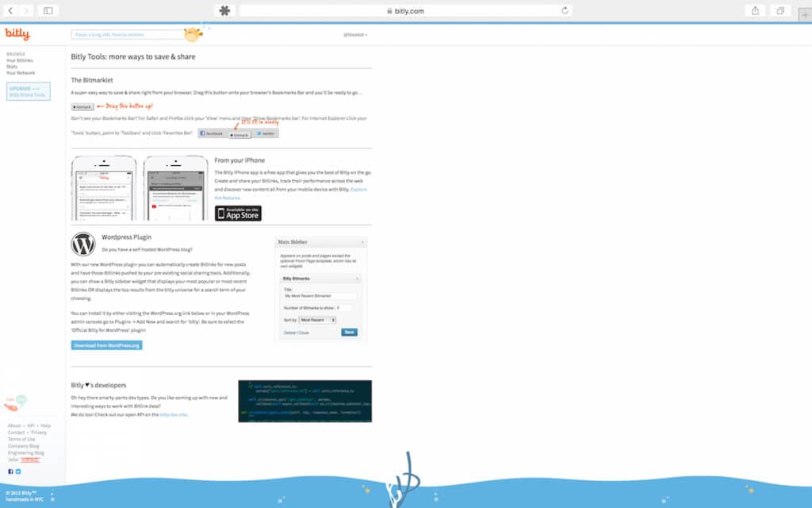Screen dimensions: 812x508
Task: Open the Contact footer link
Action: (x=16, y=433)
